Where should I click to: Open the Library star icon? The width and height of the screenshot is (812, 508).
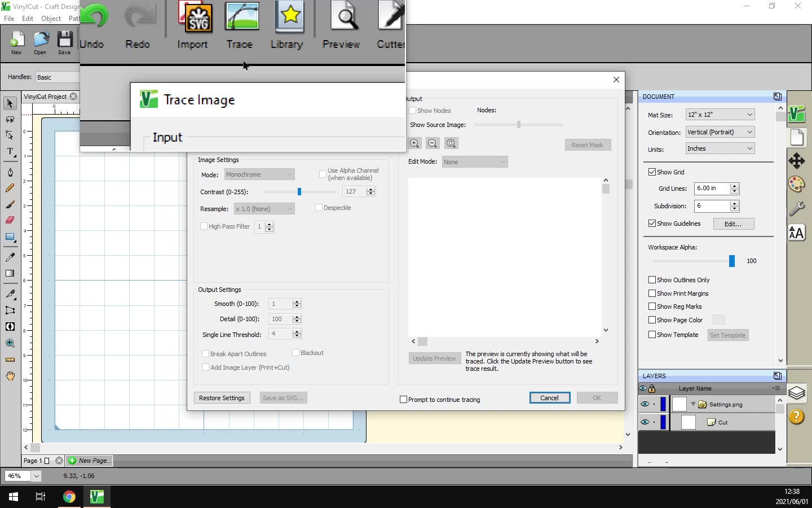tap(289, 18)
